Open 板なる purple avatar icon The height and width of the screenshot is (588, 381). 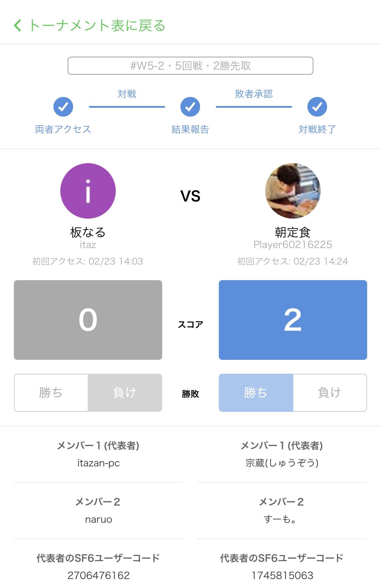pyautogui.click(x=88, y=191)
